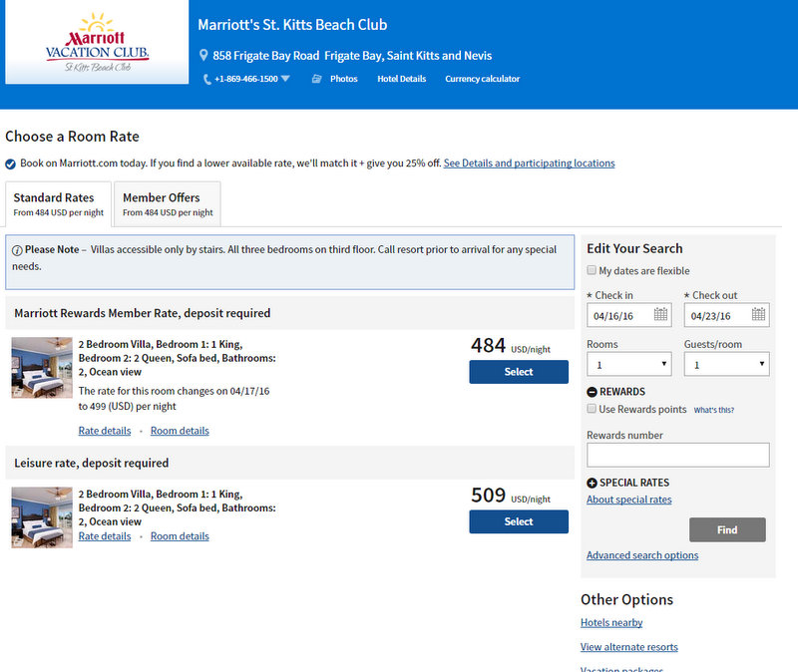Open Advanced search options

[642, 555]
